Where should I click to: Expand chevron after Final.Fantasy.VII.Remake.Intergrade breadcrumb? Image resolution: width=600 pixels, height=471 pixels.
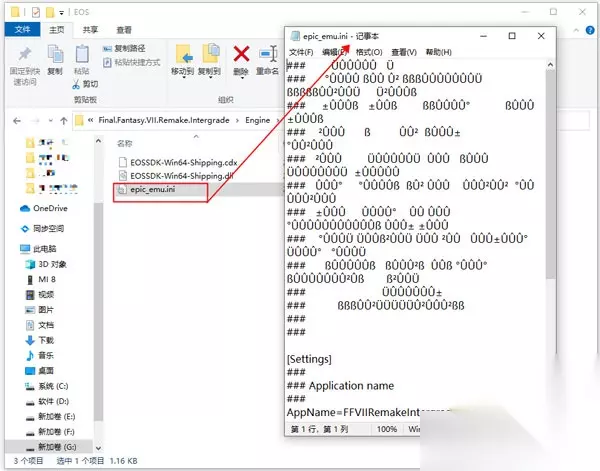(x=237, y=121)
